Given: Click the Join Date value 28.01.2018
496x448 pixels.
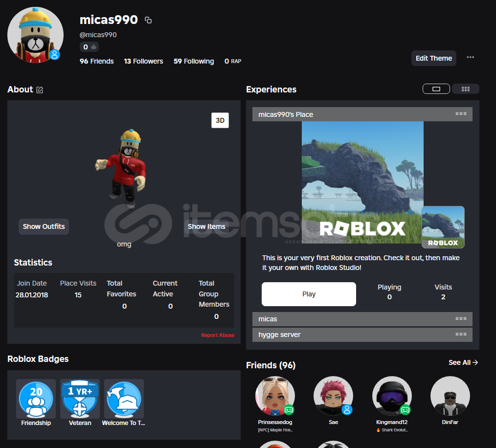Looking at the screenshot, I should click(32, 295).
